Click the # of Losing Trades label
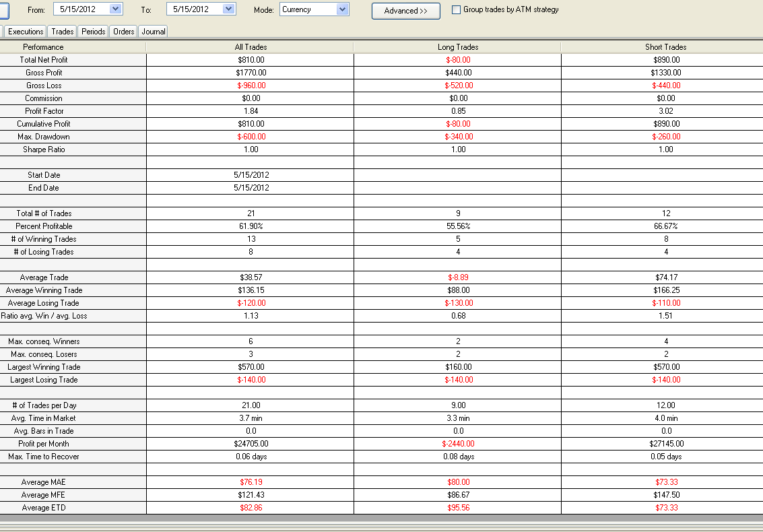Screen dimensions: 763x532 click(x=44, y=252)
